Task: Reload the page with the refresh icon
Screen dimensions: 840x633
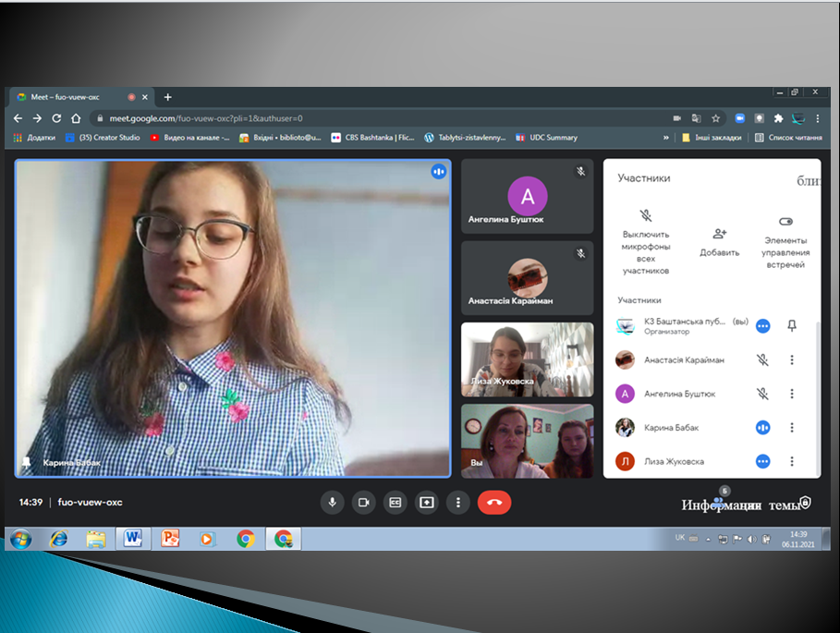Action: point(56,118)
